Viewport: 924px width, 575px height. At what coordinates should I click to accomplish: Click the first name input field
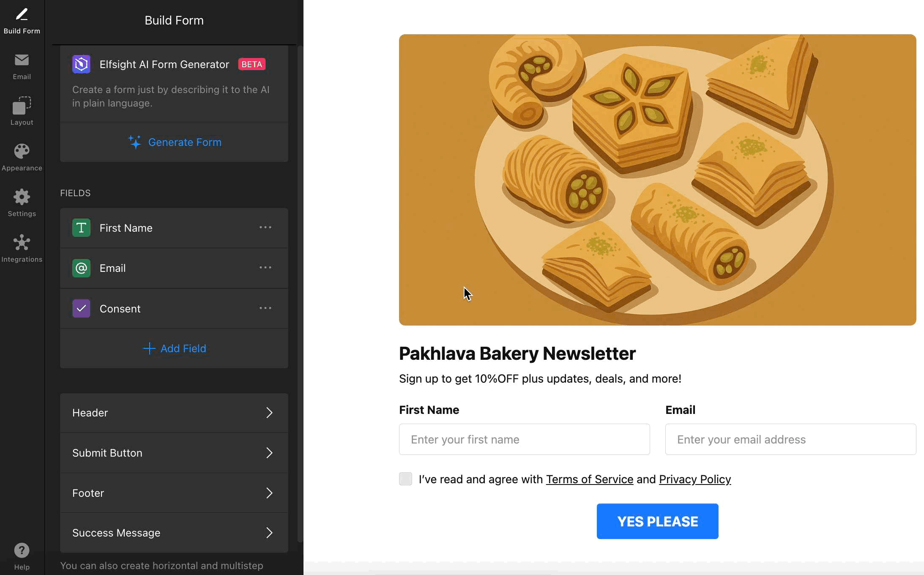click(524, 439)
